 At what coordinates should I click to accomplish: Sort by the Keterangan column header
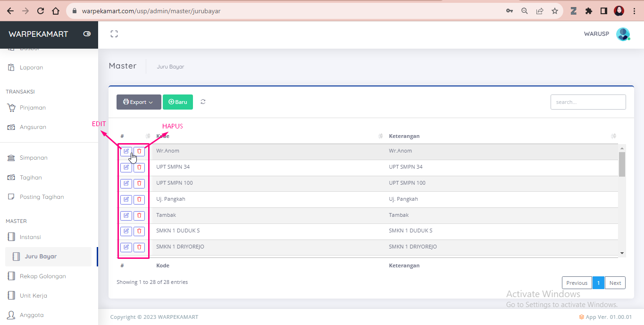tap(502, 136)
